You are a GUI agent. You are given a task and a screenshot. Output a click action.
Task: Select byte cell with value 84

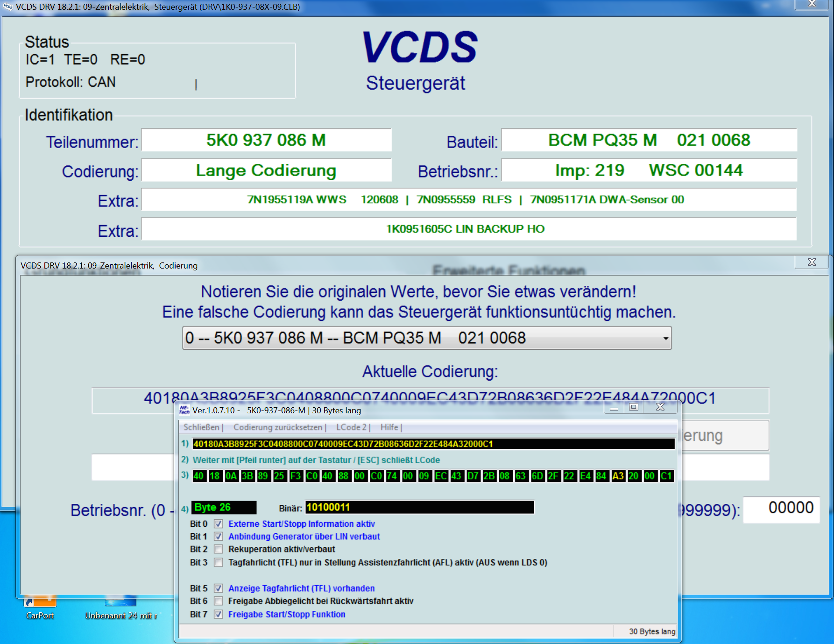601,476
